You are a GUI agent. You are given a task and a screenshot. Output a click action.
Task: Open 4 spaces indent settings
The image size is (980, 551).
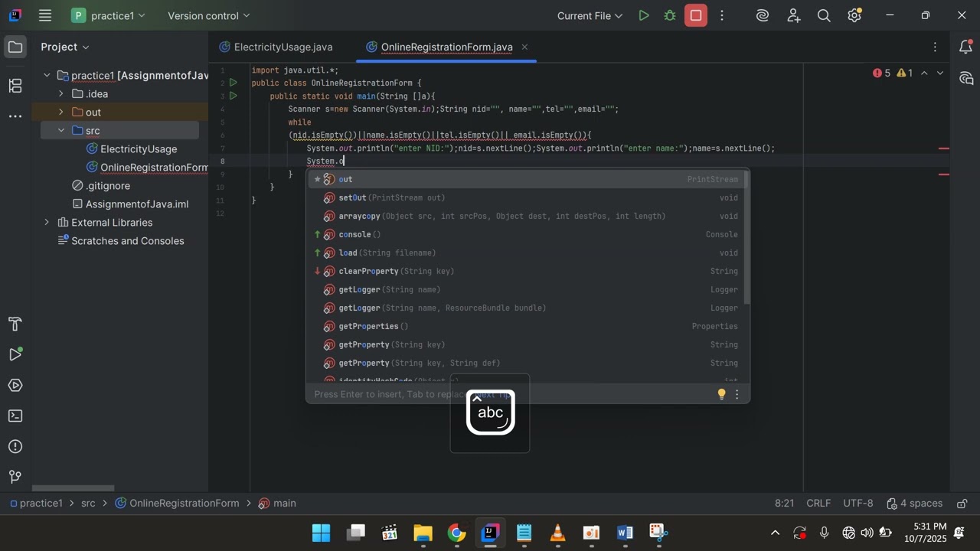914,504
